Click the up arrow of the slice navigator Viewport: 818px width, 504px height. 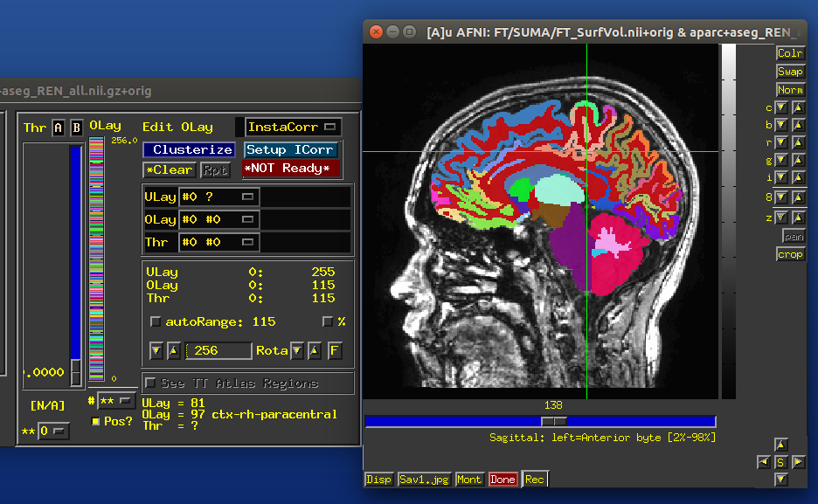pos(781,445)
